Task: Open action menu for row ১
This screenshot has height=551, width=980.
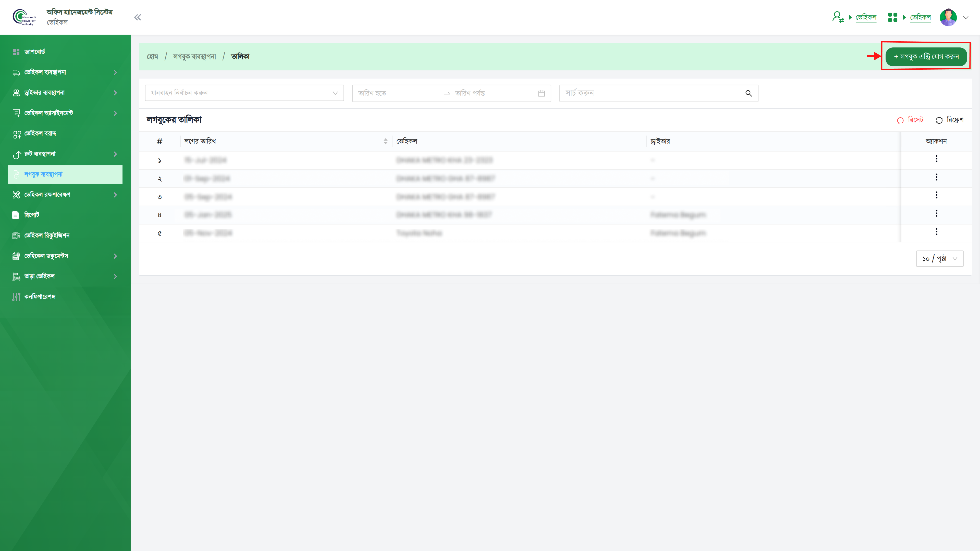Action: (936, 159)
